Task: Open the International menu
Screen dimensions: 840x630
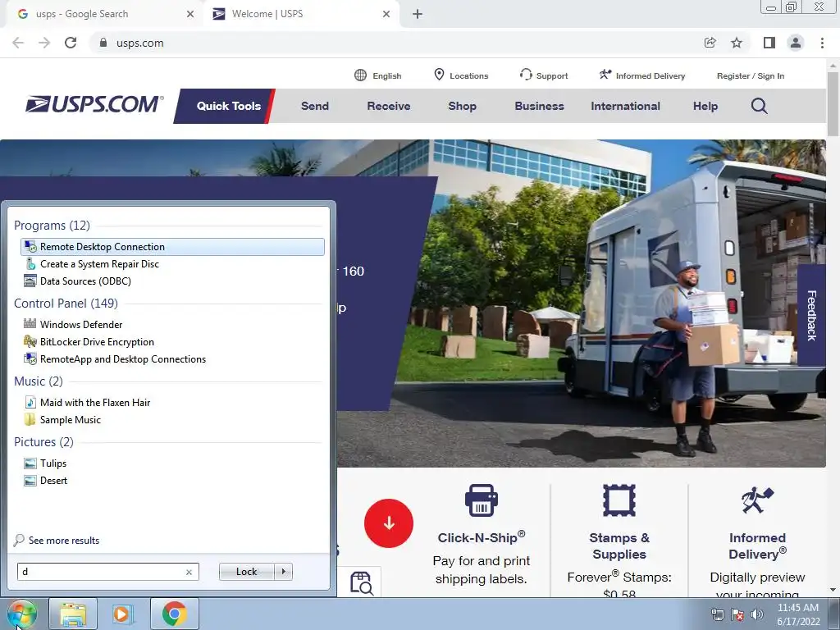Action: click(625, 106)
